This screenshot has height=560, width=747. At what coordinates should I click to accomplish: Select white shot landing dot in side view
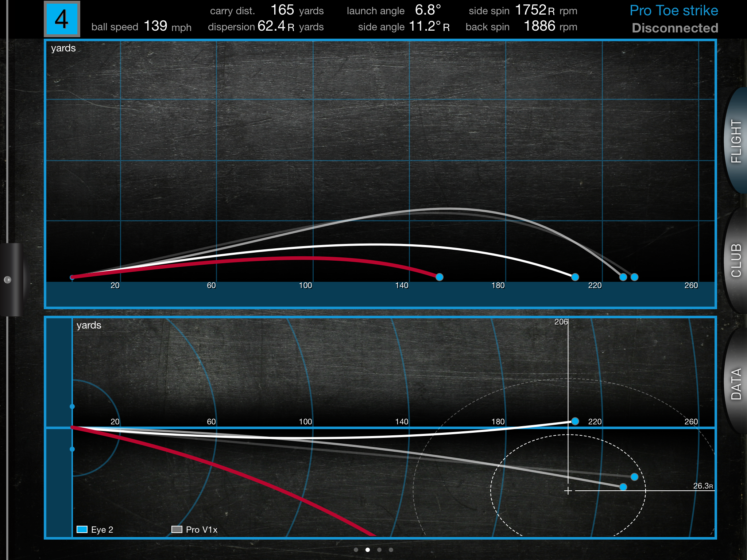point(575,277)
